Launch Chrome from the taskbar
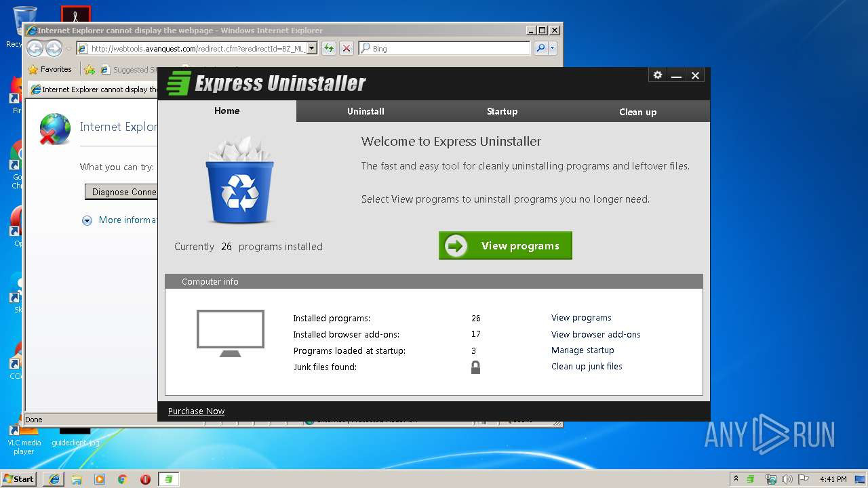Image resolution: width=868 pixels, height=488 pixels. click(122, 479)
